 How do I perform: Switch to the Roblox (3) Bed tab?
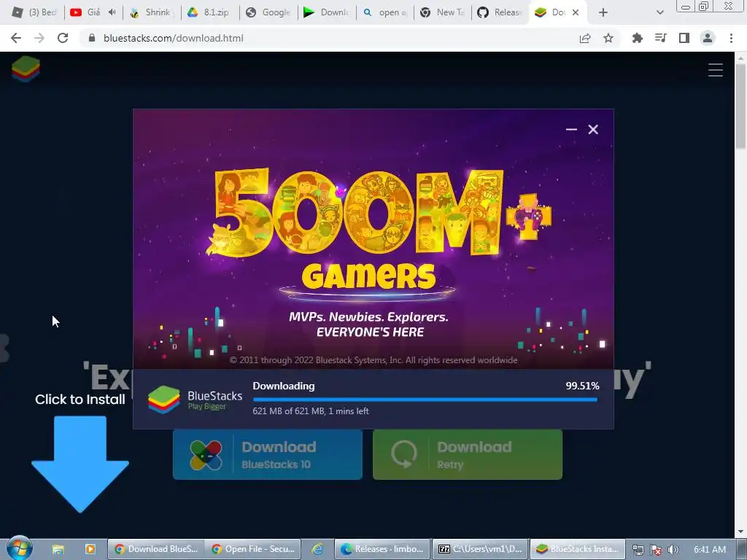pos(34,12)
